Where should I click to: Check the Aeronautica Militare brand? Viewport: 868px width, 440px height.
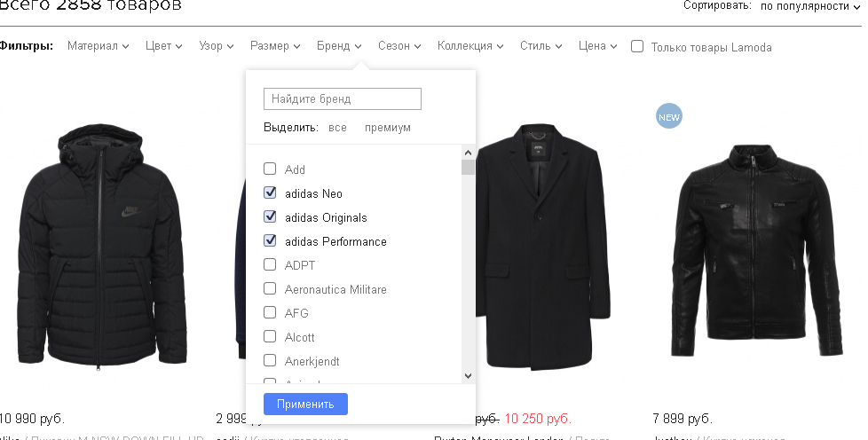270,289
